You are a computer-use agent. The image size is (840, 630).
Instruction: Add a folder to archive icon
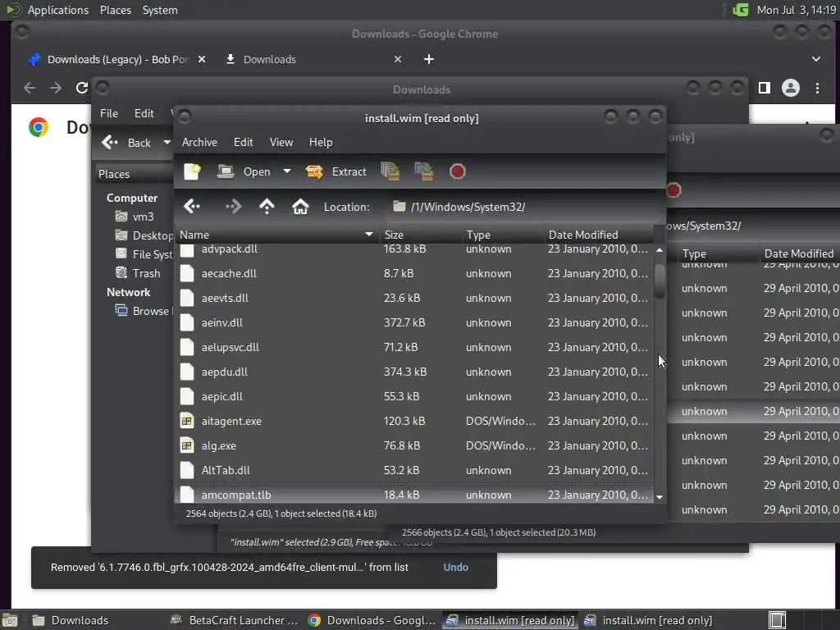coord(424,171)
